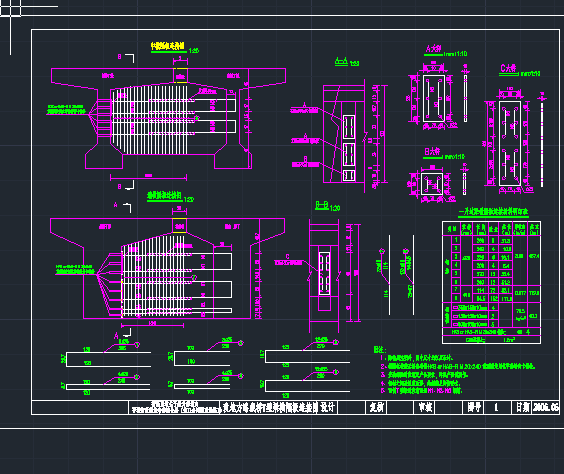Click the 附注 notes heading
Viewport: 564px width, 474px height.
tap(380, 349)
